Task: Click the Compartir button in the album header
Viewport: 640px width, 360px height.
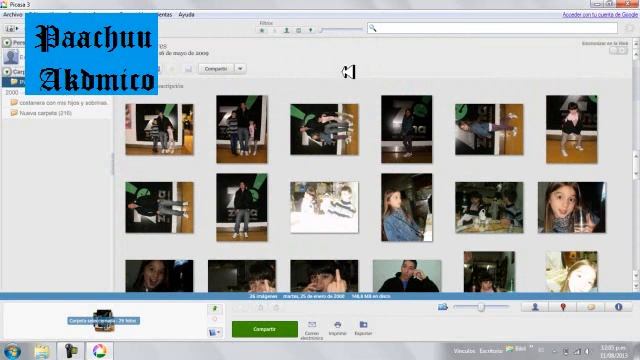Action: click(x=216, y=69)
